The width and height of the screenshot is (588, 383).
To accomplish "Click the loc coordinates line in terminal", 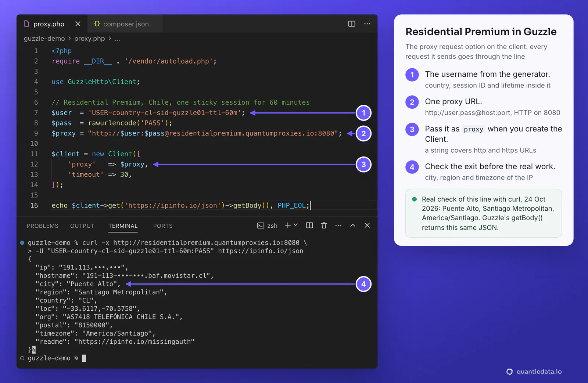I will click(87, 309).
